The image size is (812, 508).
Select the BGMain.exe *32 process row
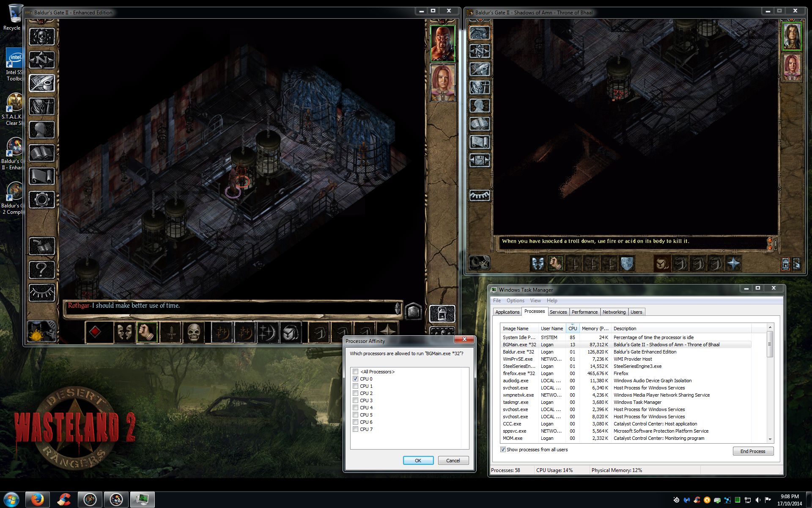(x=626, y=345)
